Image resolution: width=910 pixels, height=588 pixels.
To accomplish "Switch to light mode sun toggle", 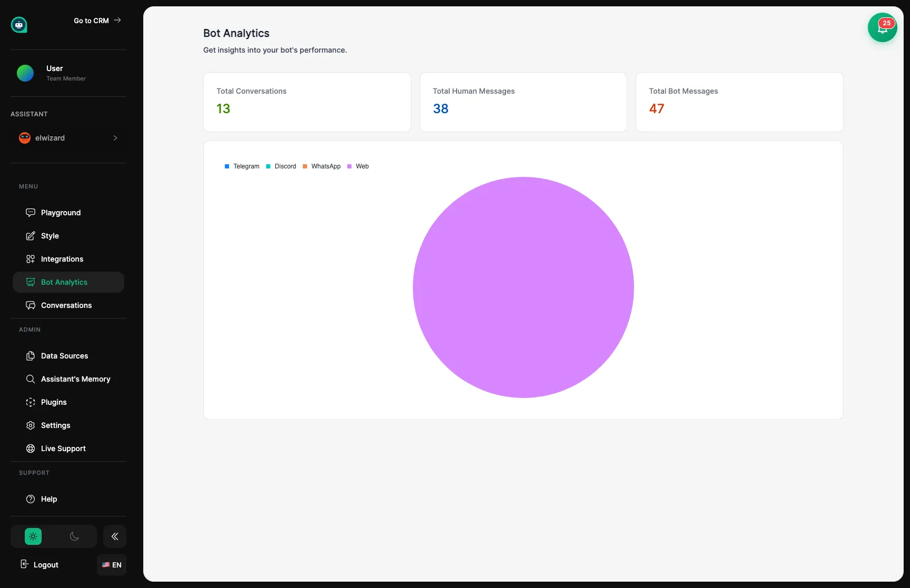I will click(33, 536).
